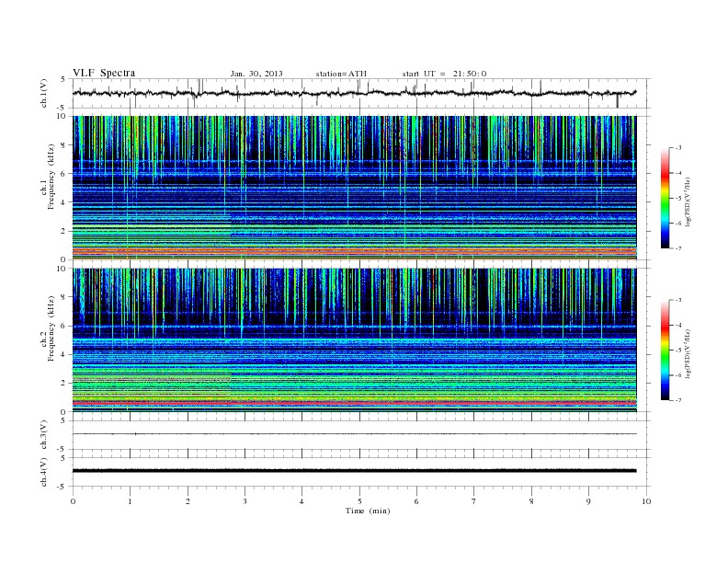728x563 pixels.
Task: Click the "-7" label on ch.2 color bar
Action: pyautogui.click(x=678, y=400)
